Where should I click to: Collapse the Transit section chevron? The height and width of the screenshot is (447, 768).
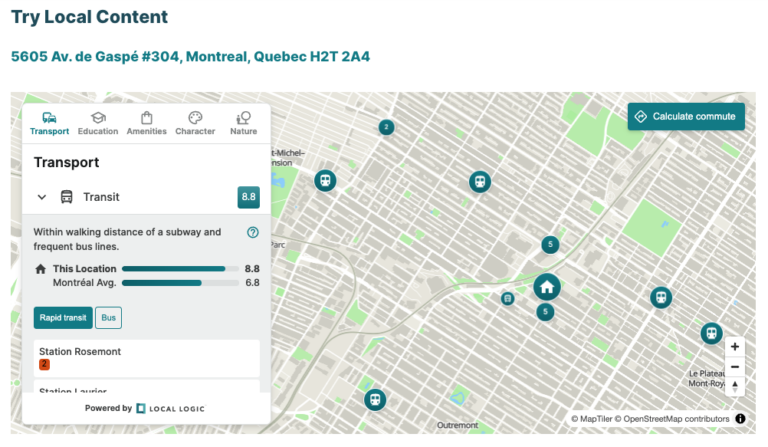42,197
